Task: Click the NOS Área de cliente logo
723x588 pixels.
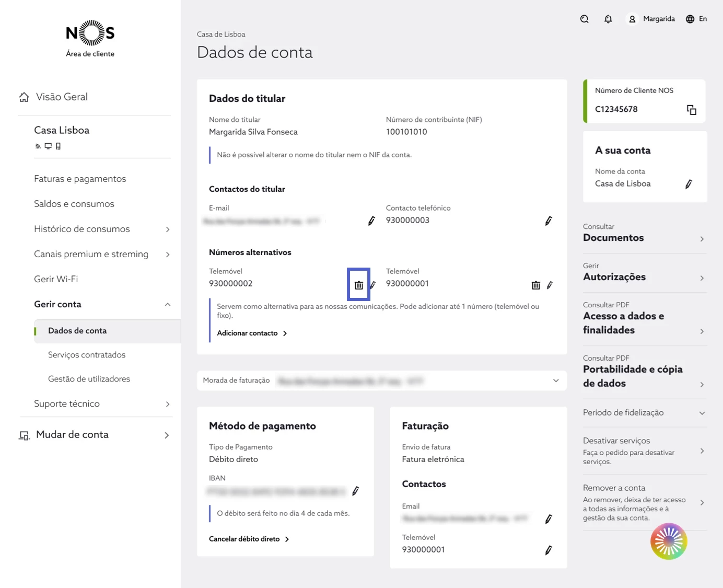Action: pyautogui.click(x=90, y=39)
